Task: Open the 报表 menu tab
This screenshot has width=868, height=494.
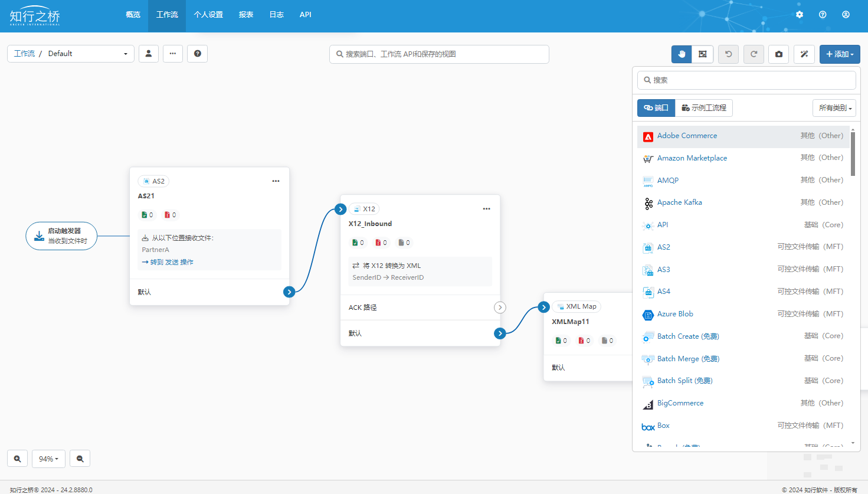Action: tap(246, 15)
